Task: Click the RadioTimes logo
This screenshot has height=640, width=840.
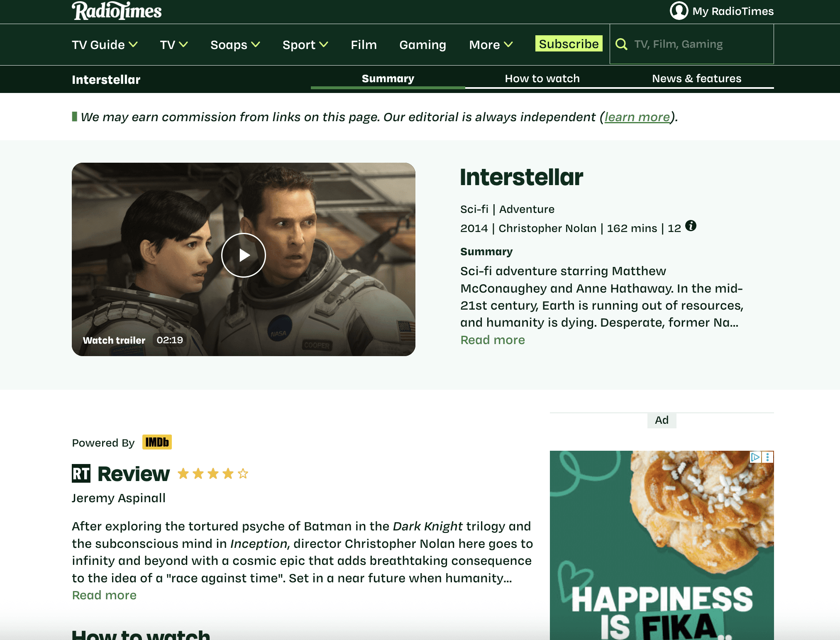Action: click(117, 11)
